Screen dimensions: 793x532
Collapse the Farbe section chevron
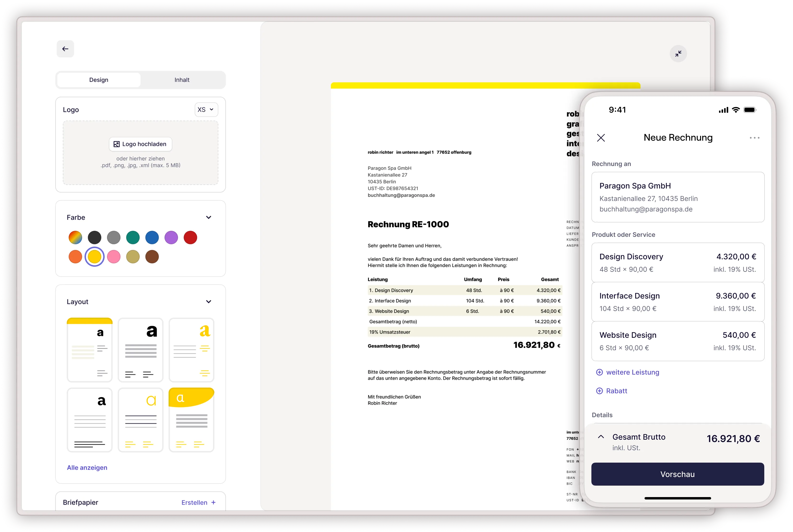[x=209, y=217]
